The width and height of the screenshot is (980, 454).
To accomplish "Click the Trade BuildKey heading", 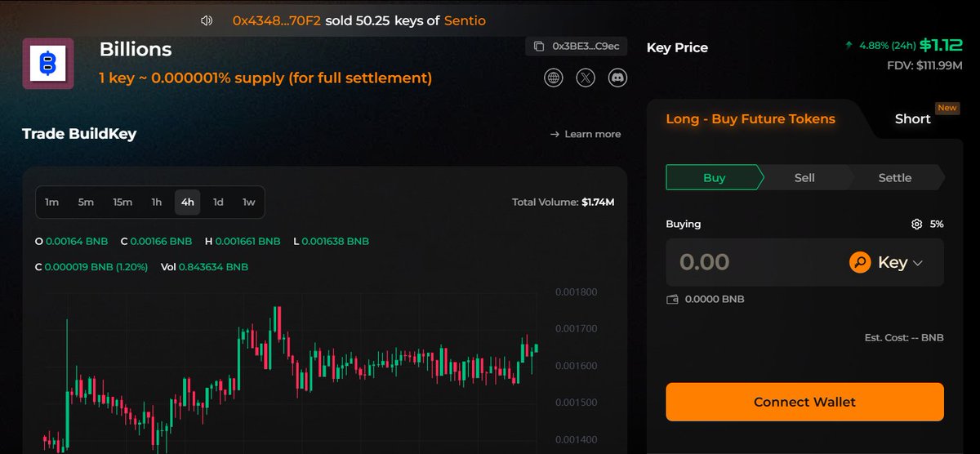I will (79, 134).
